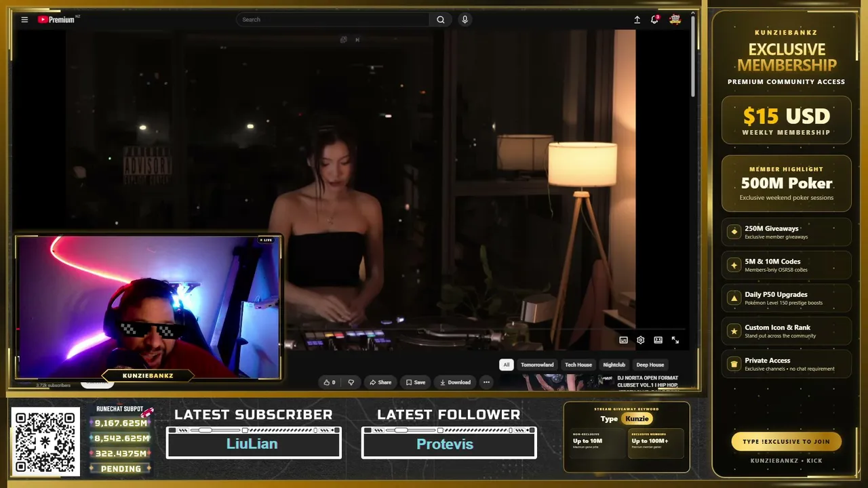The height and width of the screenshot is (488, 868).
Task: Click the LIVE badge on the webcam overlay
Action: (x=266, y=240)
